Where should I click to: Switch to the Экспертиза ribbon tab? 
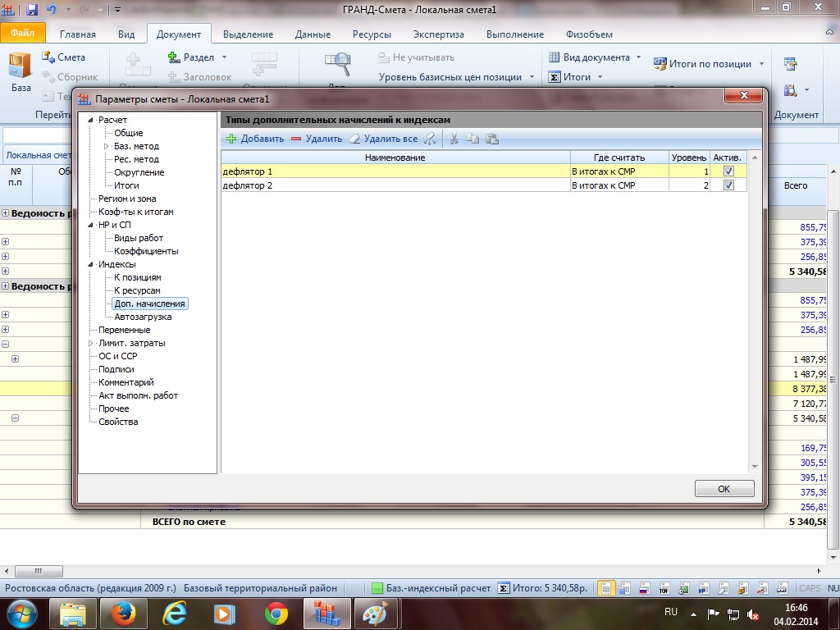(x=439, y=34)
